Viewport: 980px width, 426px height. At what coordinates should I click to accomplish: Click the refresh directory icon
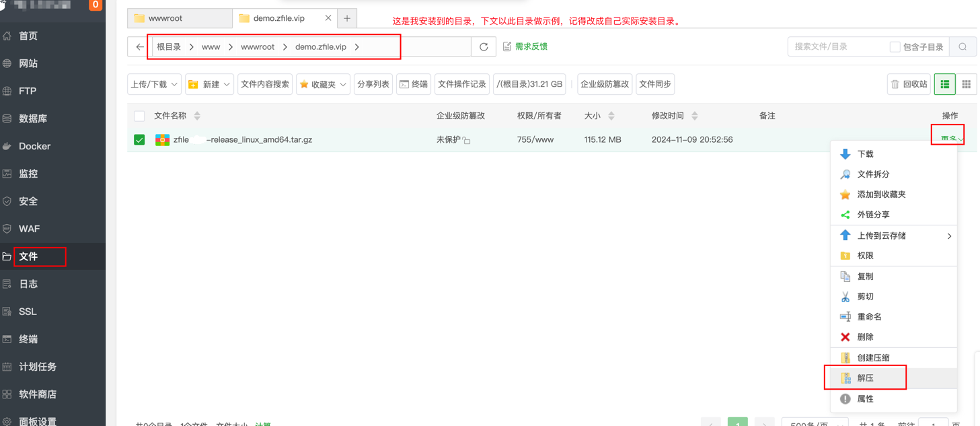[484, 47]
